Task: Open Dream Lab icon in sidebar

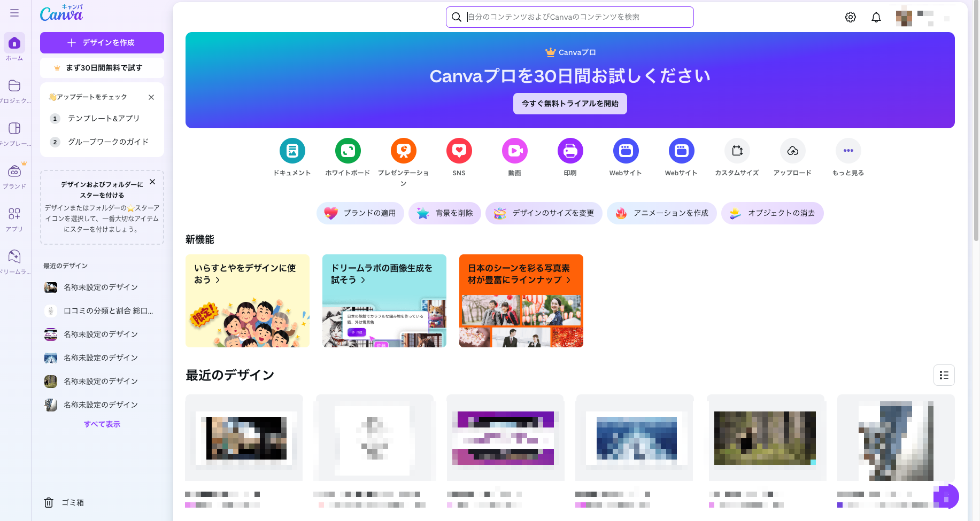Action: tap(14, 256)
